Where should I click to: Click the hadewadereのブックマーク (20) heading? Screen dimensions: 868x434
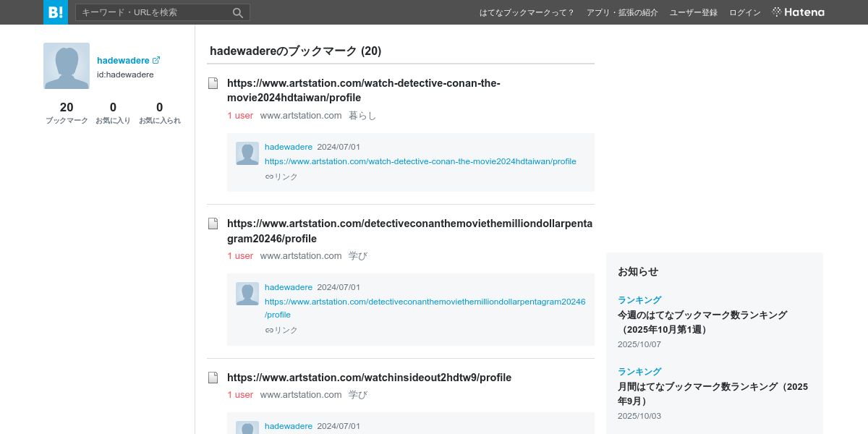click(x=295, y=51)
